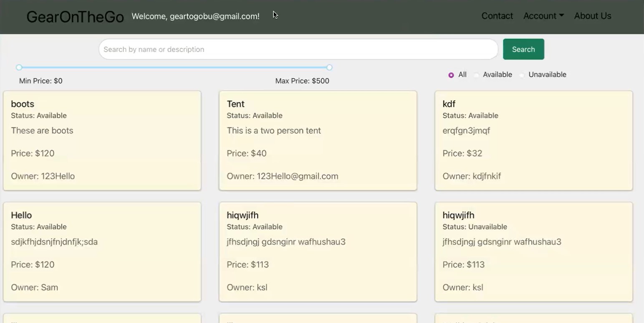Click 'Price: $32' on kdf card
The width and height of the screenshot is (644, 323).
pyautogui.click(x=462, y=153)
